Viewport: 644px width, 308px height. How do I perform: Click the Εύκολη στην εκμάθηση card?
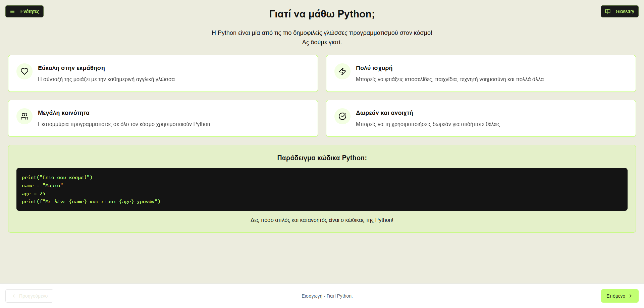(x=163, y=73)
